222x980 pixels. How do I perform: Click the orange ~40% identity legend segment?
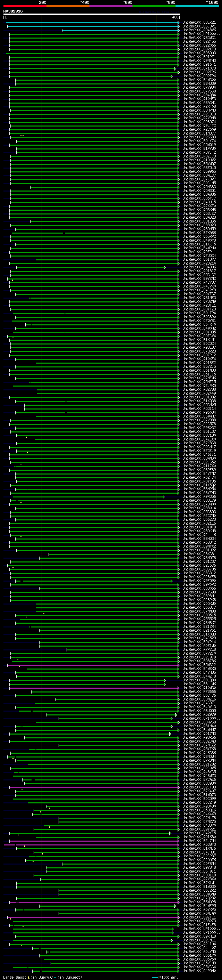68,6
